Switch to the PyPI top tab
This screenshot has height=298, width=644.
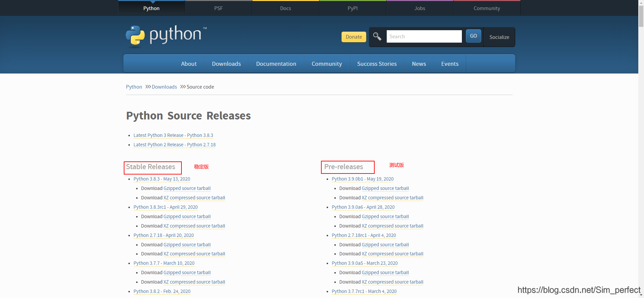coord(353,8)
